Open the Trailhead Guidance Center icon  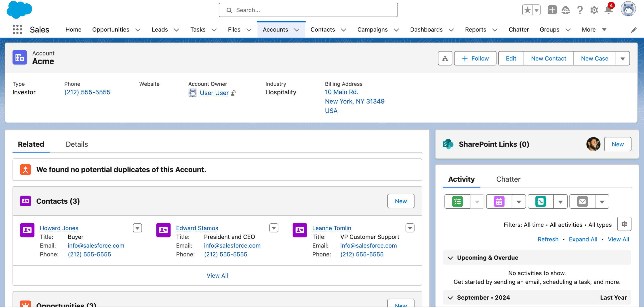[x=566, y=10]
